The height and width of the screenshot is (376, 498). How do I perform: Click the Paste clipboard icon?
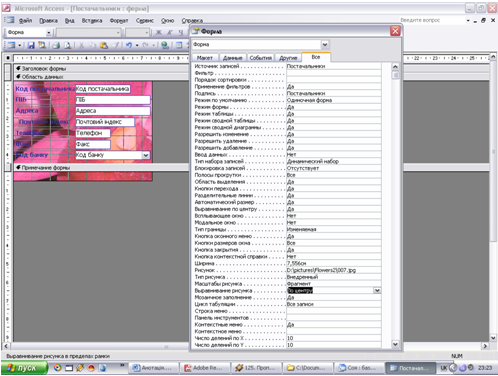[x=104, y=45]
